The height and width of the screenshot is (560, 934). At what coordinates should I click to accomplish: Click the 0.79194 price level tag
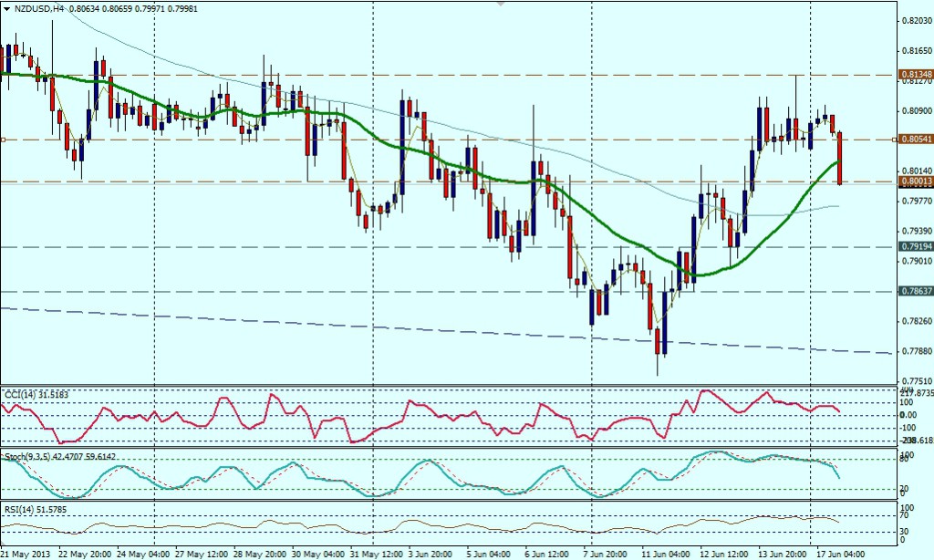click(x=914, y=246)
